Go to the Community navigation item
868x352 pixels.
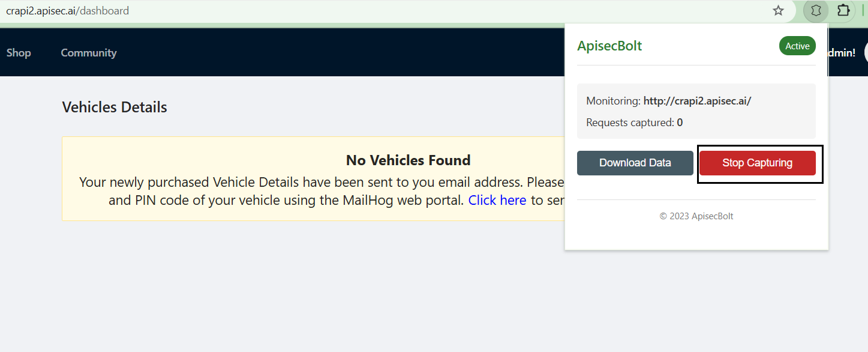click(x=89, y=53)
